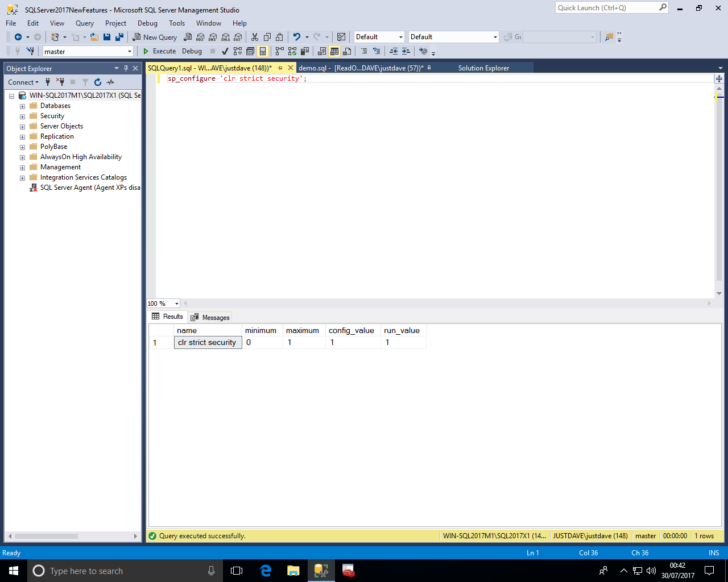Open the 100 % zoom dropdown

(x=176, y=304)
